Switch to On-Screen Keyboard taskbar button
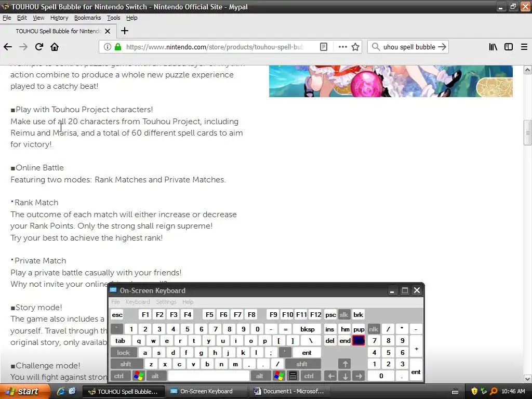Image resolution: width=532 pixels, height=399 pixels. pyautogui.click(x=206, y=391)
